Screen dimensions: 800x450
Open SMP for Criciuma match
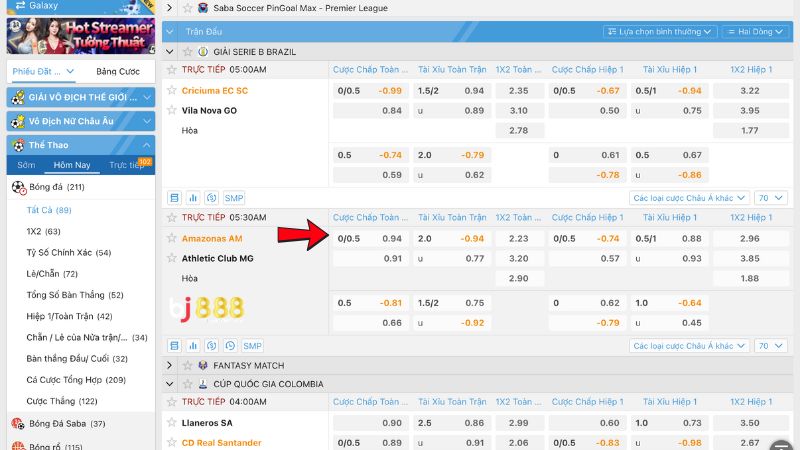pos(234,198)
